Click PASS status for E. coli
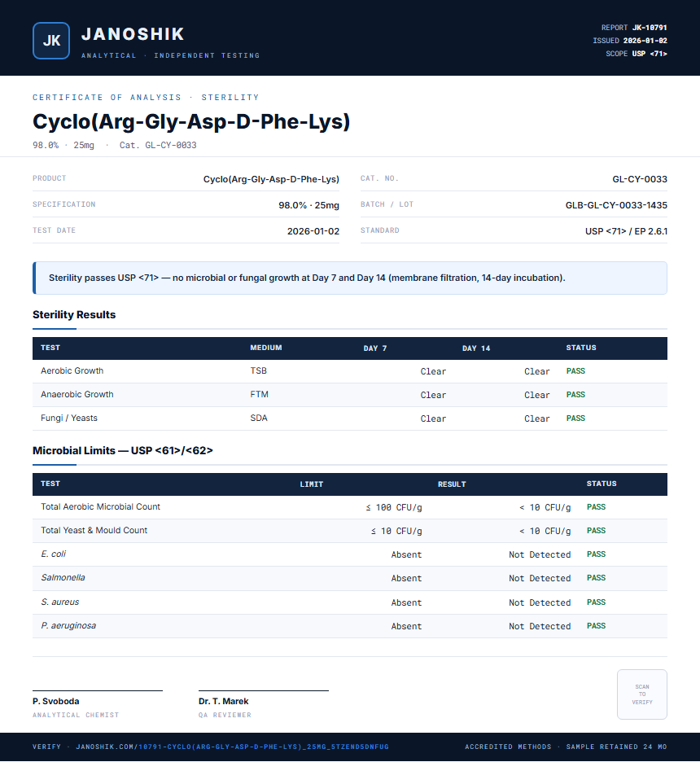Image resolution: width=700 pixels, height=784 pixels. click(596, 554)
